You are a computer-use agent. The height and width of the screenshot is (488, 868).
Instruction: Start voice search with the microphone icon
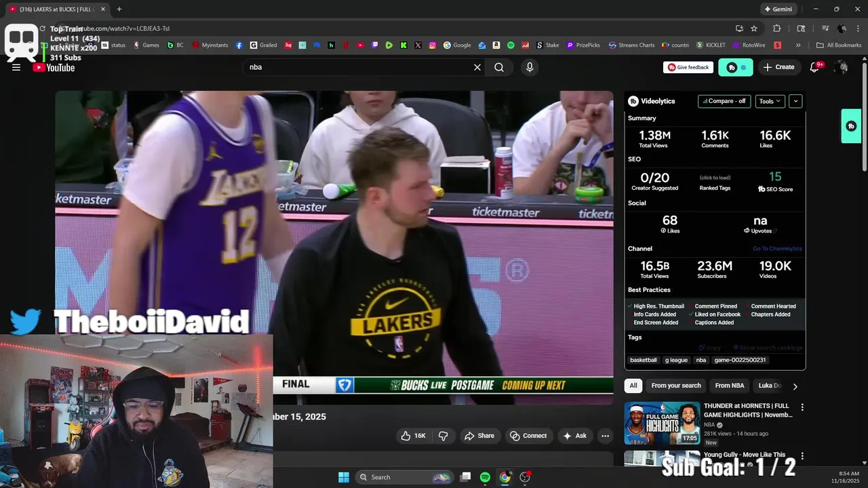530,67
